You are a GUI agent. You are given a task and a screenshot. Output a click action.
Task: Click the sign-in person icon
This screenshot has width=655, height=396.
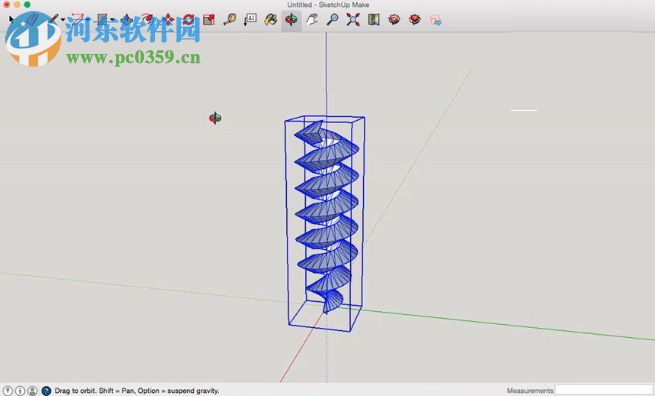click(32, 391)
